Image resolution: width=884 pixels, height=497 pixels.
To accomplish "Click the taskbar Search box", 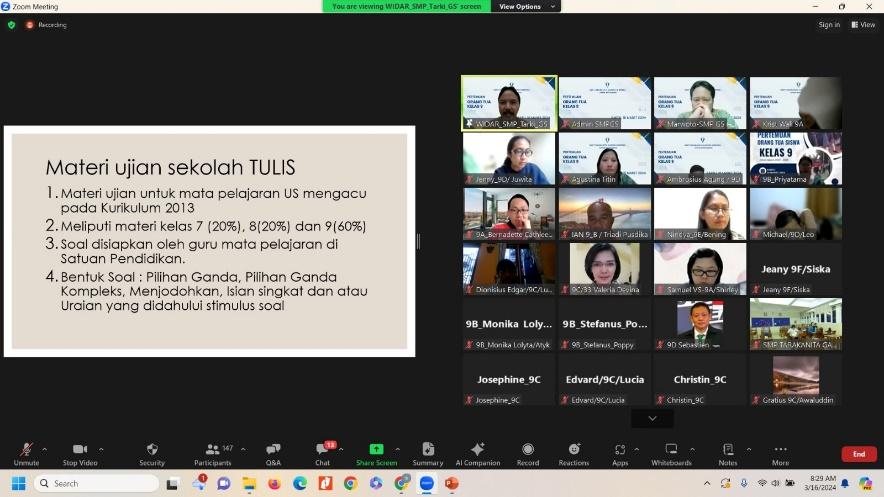I will tap(96, 483).
